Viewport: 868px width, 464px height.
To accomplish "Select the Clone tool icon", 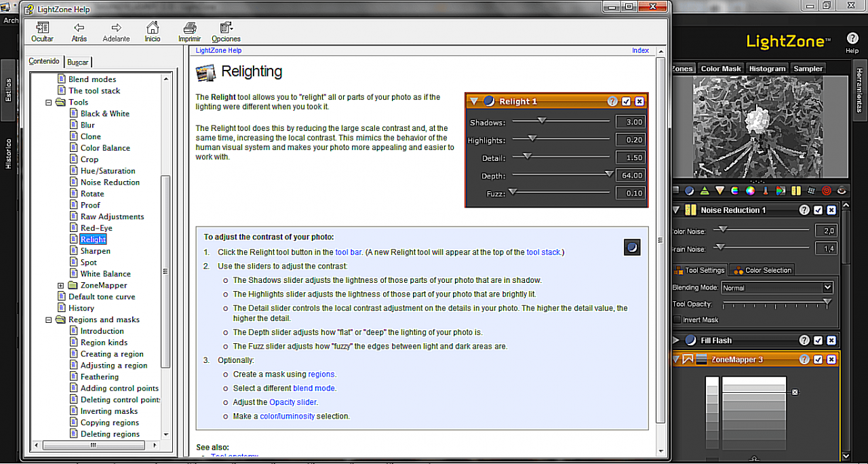I will click(x=812, y=191).
